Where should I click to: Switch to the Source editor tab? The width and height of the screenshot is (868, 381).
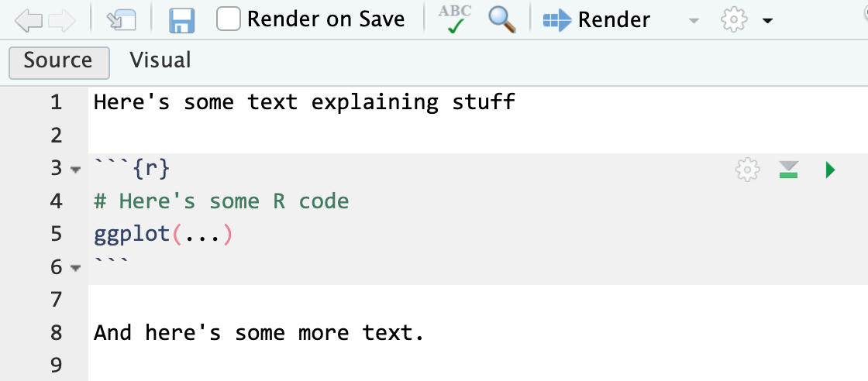point(58,61)
